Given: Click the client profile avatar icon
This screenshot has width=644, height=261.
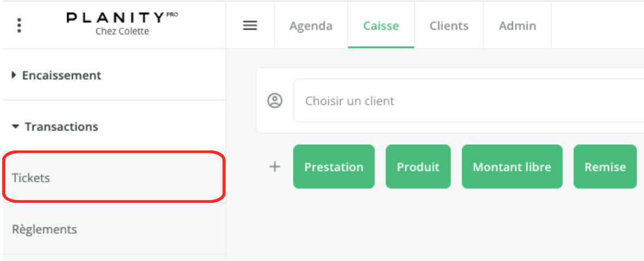Looking at the screenshot, I should point(275,100).
